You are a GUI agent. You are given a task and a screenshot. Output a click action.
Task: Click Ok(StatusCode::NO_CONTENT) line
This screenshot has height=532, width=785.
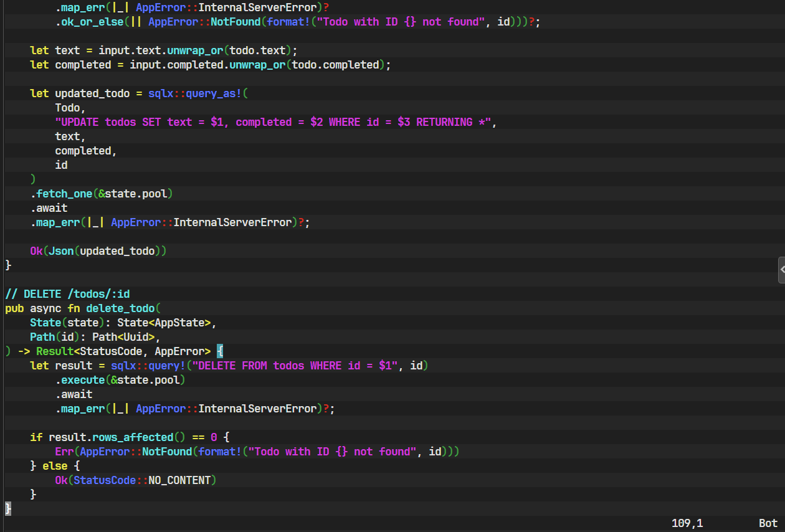[x=136, y=480]
